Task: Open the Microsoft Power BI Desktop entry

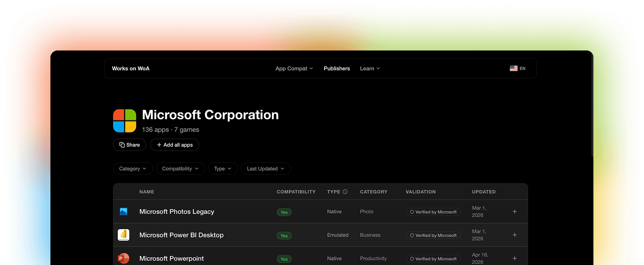Action: point(182,235)
